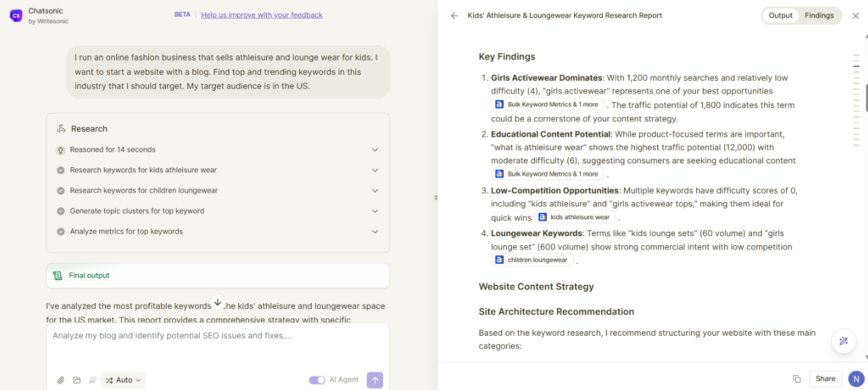This screenshot has width=868, height=390.
Task: Click checkmark icon for children loungewear step
Action: coord(61,191)
